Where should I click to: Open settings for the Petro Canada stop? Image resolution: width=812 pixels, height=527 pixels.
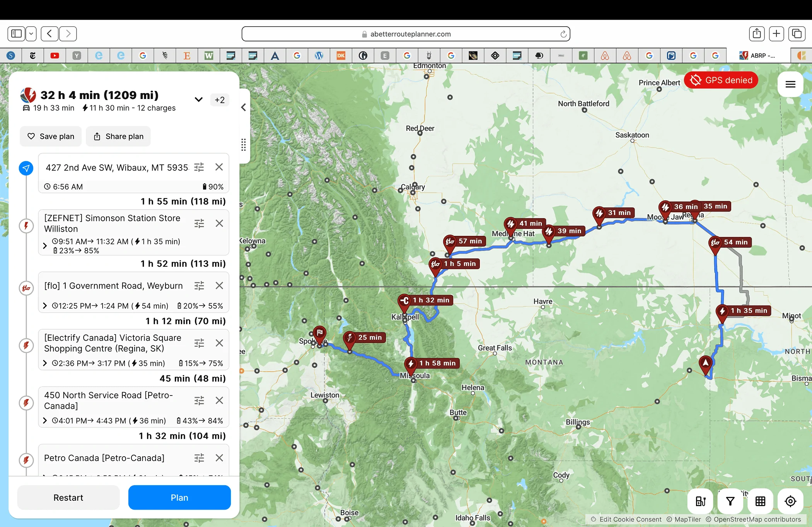[199, 458]
